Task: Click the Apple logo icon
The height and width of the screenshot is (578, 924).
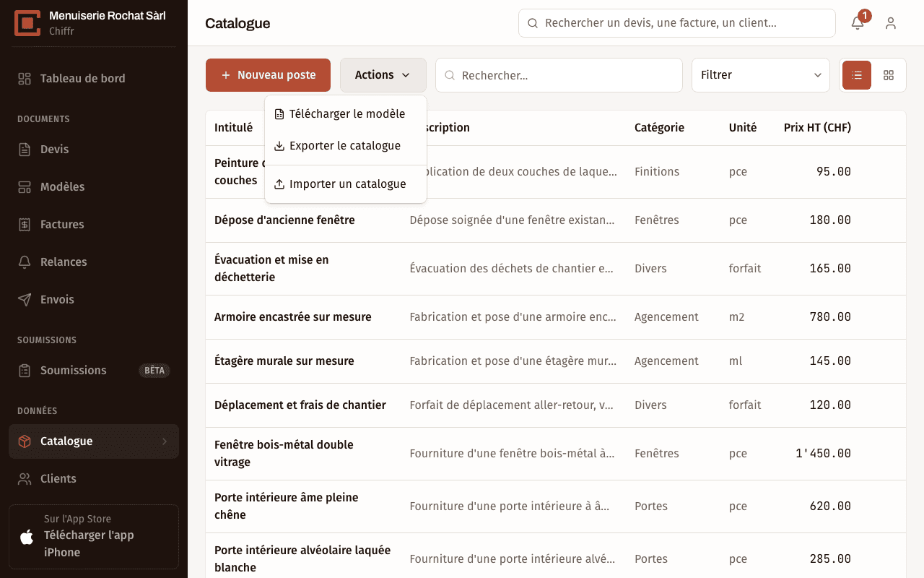Action: point(27,536)
